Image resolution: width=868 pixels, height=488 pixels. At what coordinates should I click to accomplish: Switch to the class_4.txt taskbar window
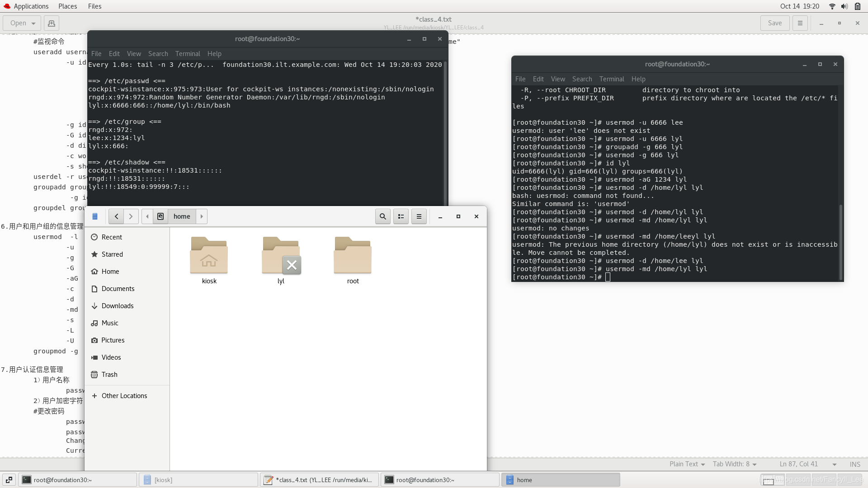(x=320, y=480)
